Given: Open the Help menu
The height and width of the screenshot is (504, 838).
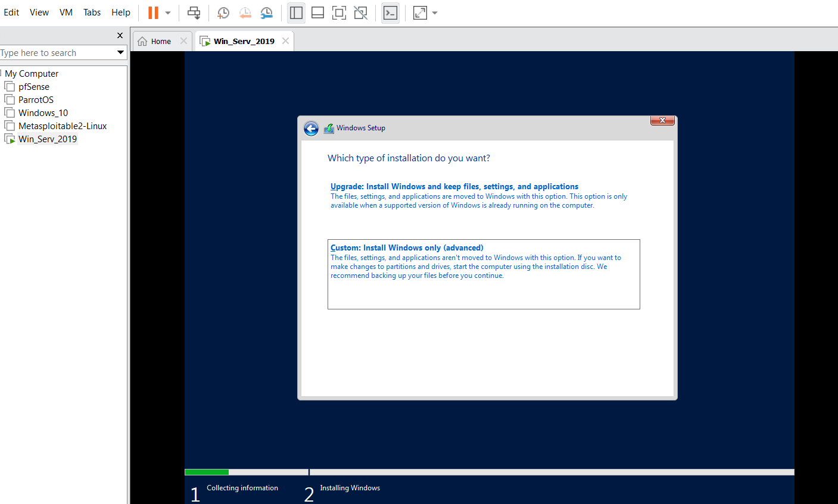Looking at the screenshot, I should (x=121, y=12).
